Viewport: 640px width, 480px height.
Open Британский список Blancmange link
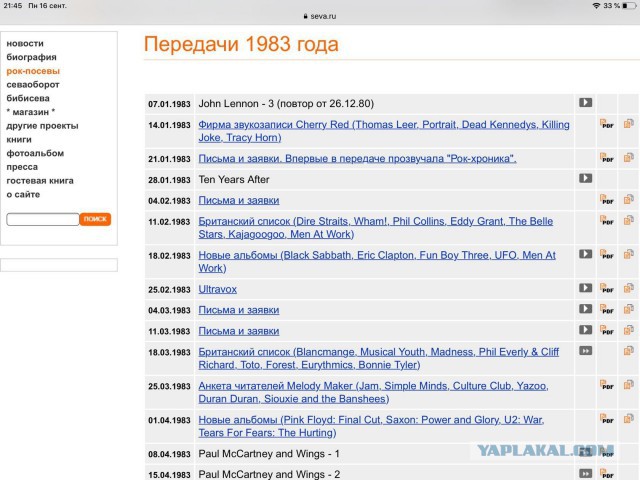pos(379,358)
